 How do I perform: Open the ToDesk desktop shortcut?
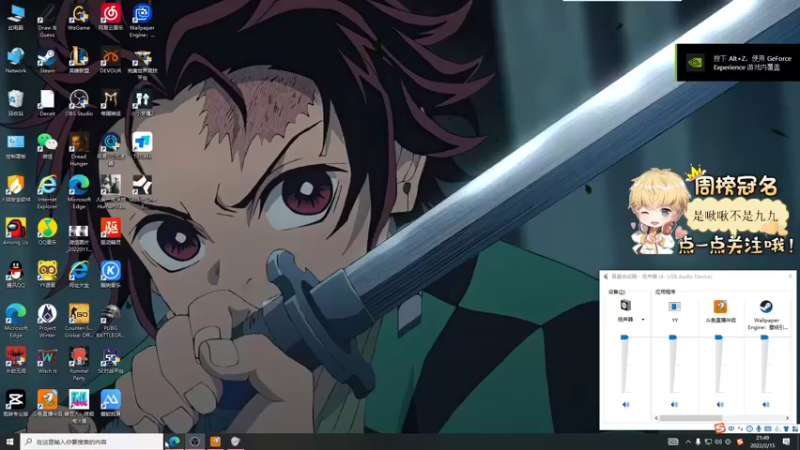pyautogui.click(x=142, y=146)
